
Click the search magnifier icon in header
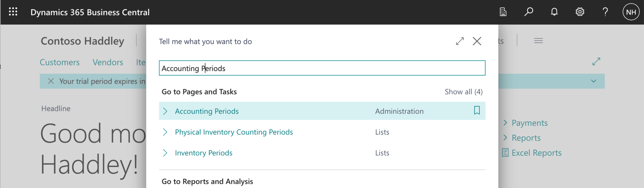(529, 12)
